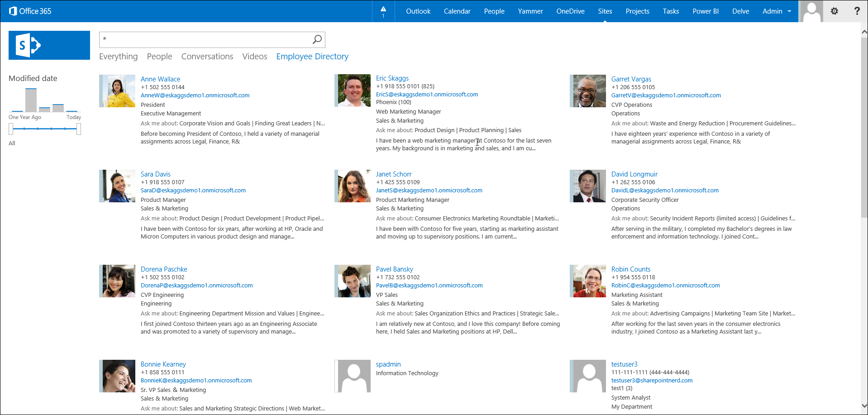Open Sara Davis's profile link
868x415 pixels.
pos(155,174)
